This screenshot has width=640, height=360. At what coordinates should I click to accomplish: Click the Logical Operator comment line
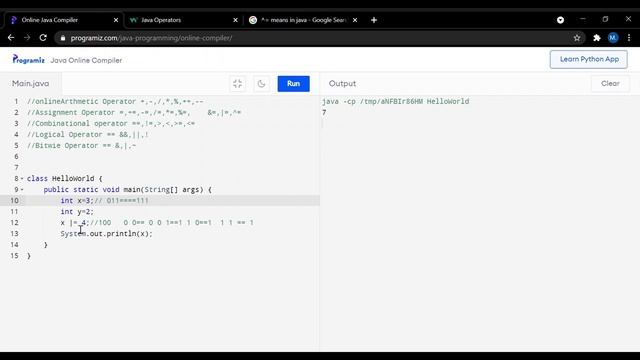pyautogui.click(x=88, y=135)
